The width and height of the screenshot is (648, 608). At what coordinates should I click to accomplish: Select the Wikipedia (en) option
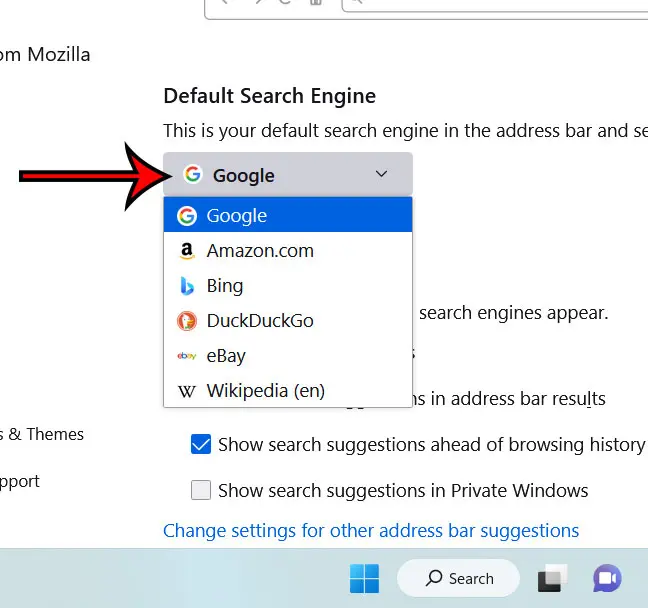[x=265, y=391]
